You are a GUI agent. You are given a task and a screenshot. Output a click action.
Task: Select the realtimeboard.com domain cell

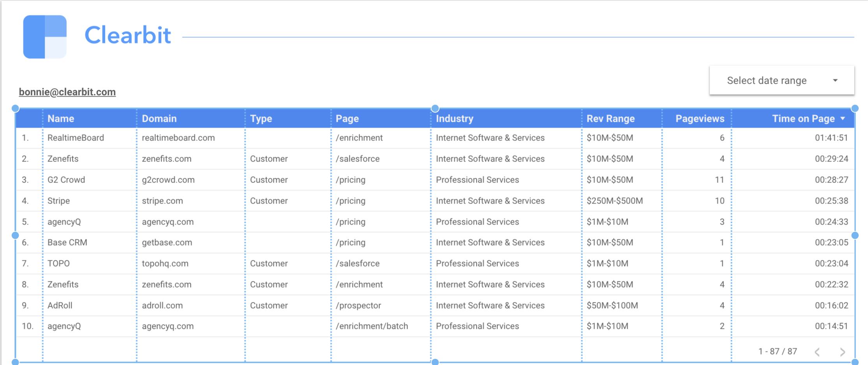click(178, 138)
